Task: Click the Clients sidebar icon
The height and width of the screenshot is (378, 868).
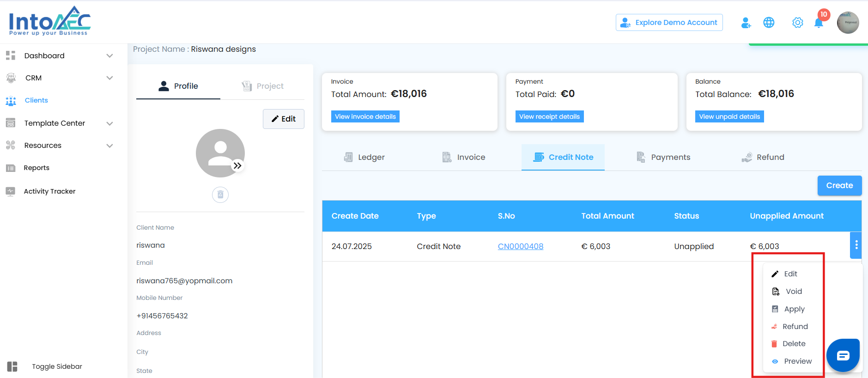Action: click(x=11, y=101)
